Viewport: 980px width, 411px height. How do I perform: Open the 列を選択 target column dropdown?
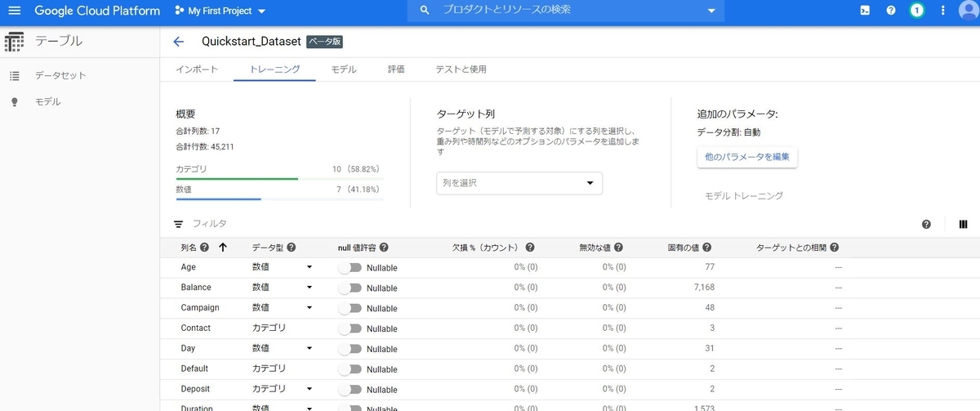coord(519,183)
